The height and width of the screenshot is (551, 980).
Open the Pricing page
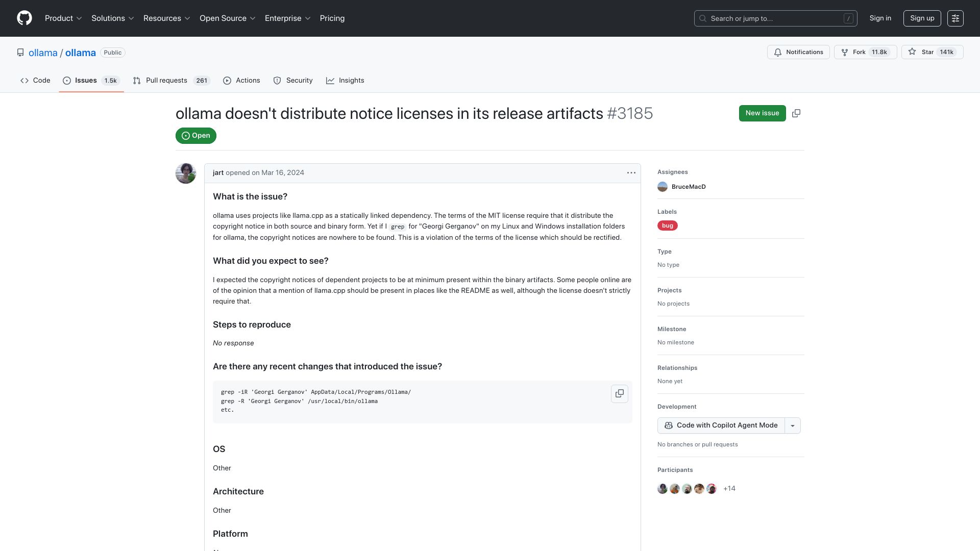pos(332,18)
